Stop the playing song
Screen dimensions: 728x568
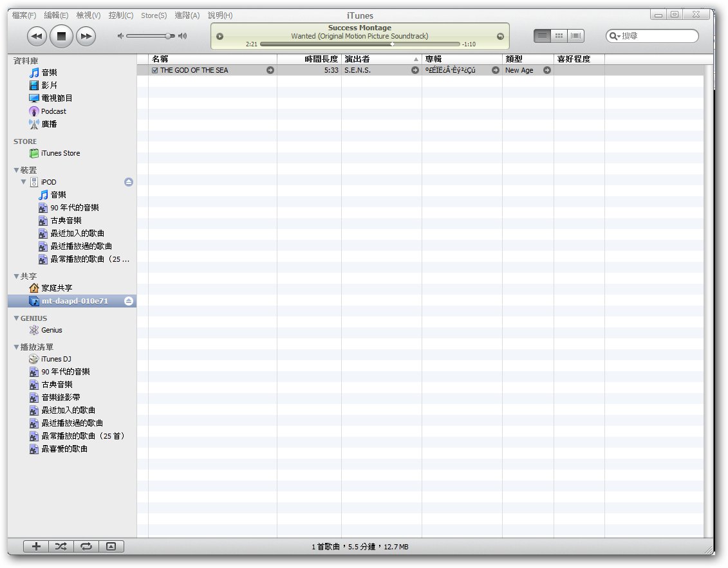[61, 36]
